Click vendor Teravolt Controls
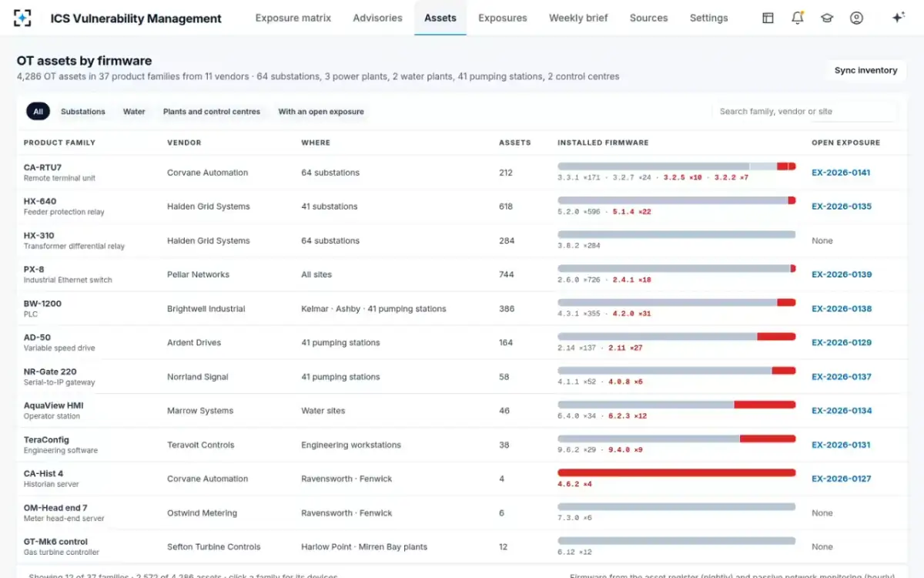The image size is (924, 578). click(201, 445)
